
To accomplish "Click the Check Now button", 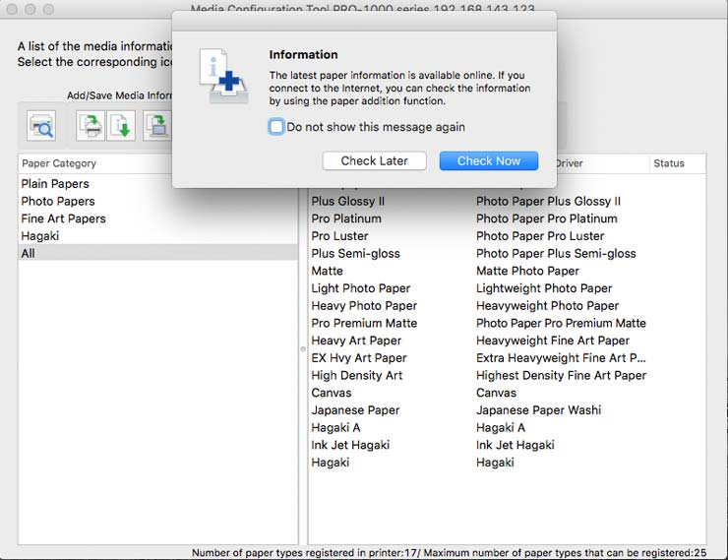I will click(x=488, y=160).
